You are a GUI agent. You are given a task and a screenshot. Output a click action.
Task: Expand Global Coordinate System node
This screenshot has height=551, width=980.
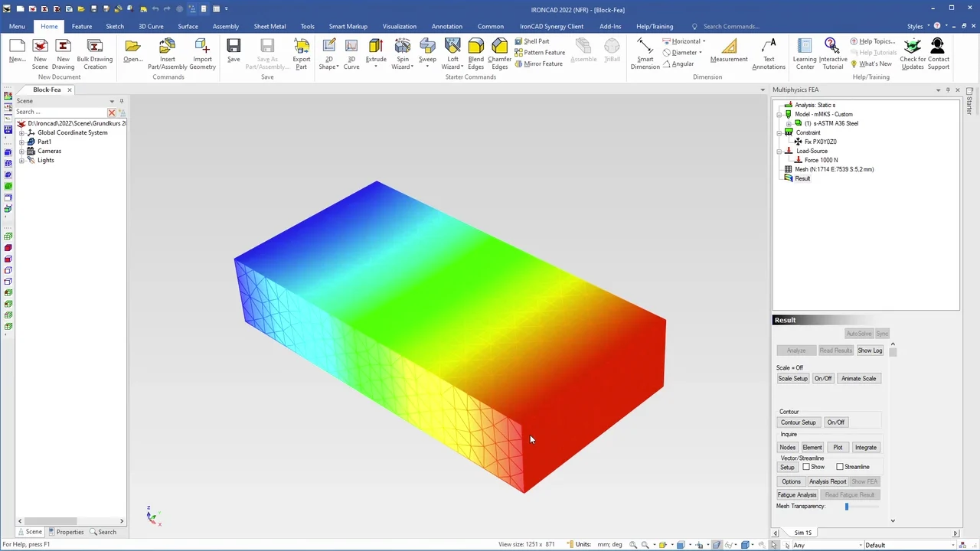pyautogui.click(x=22, y=132)
